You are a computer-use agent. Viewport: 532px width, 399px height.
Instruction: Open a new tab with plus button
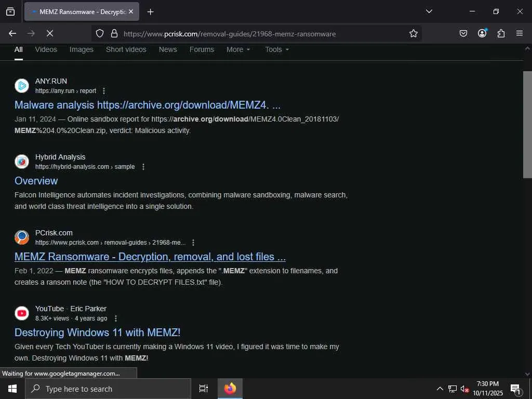(x=150, y=12)
